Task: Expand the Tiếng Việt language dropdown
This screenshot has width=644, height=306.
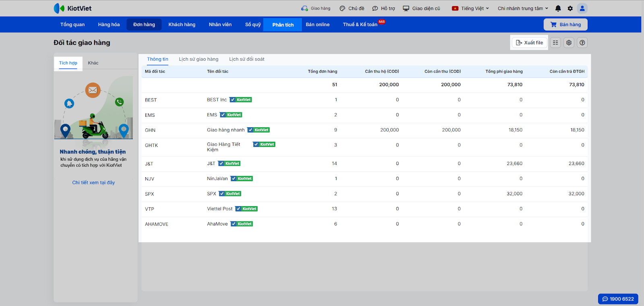Action: click(x=471, y=8)
